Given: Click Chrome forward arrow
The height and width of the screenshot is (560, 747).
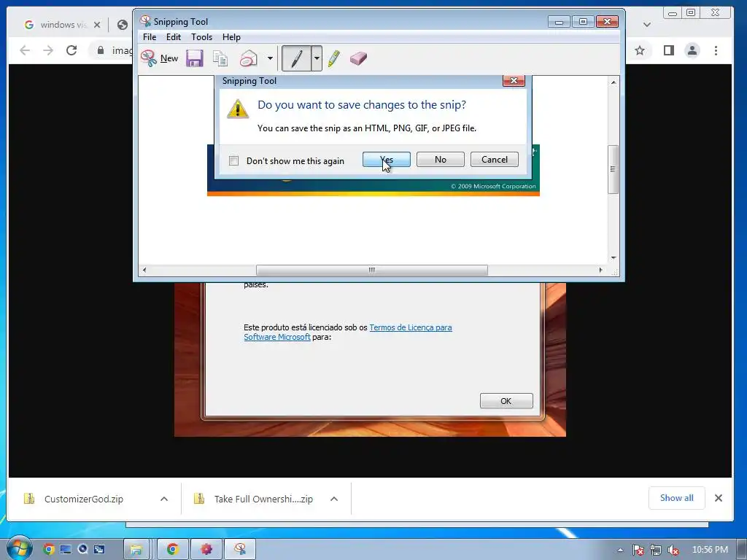Looking at the screenshot, I should pyautogui.click(x=48, y=50).
